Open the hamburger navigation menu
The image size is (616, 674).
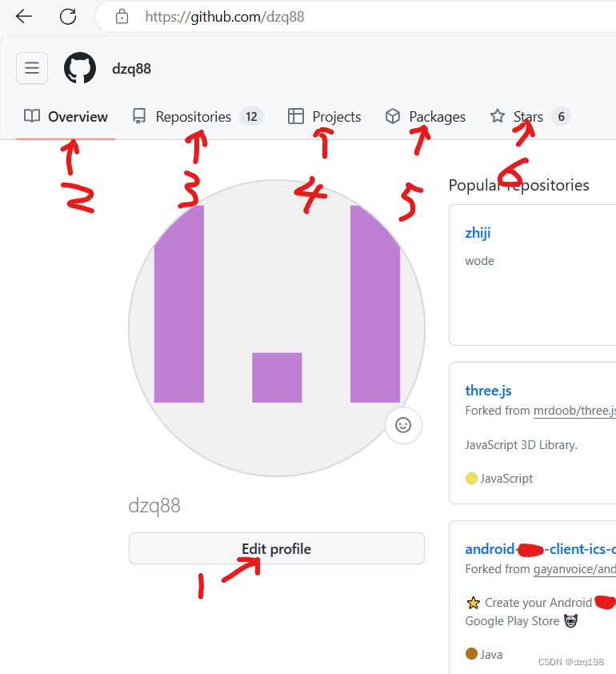(31, 68)
